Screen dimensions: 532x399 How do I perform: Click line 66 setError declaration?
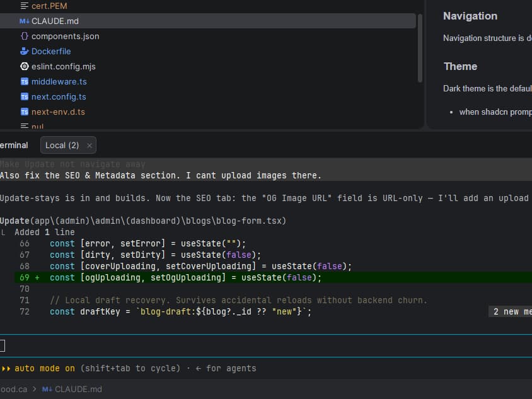click(147, 243)
